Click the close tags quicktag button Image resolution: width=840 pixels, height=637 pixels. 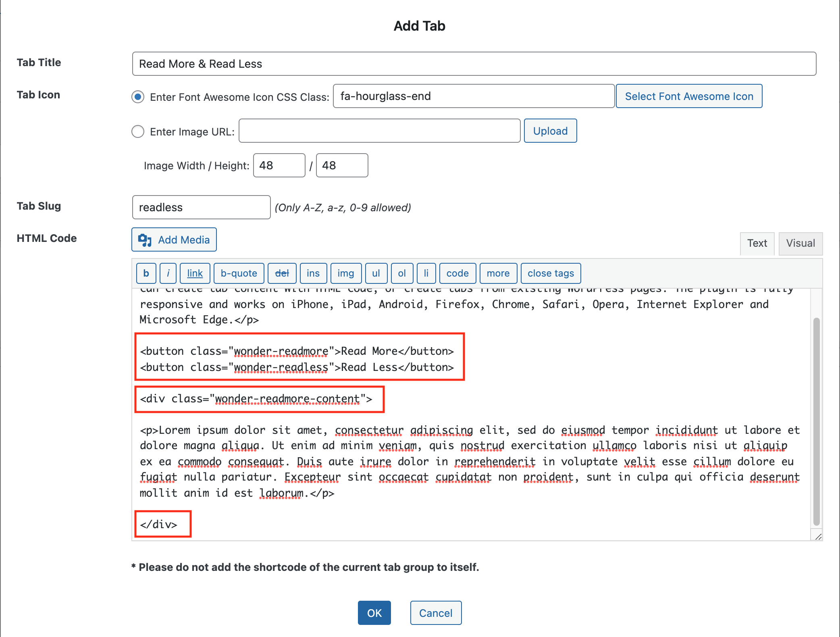click(550, 273)
